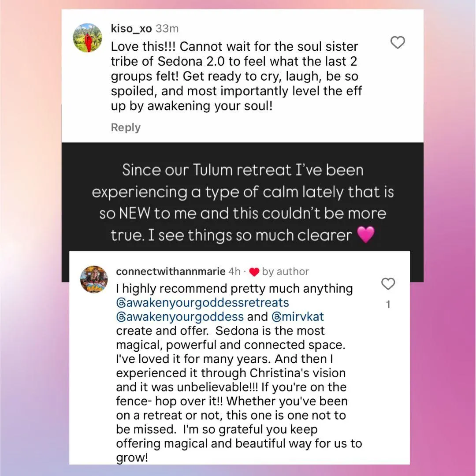Click Threads icon before awakenyourgoddess mention
Viewport: 476px width, 476px height.
(121, 317)
